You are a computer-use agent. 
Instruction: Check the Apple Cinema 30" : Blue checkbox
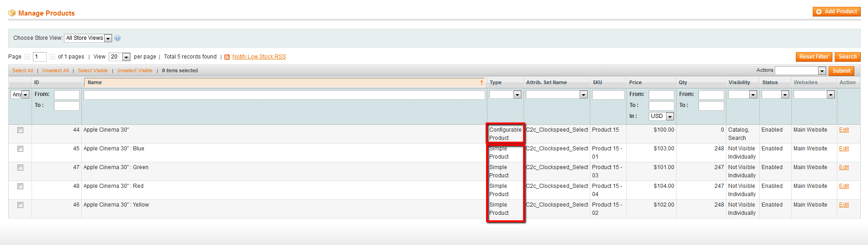point(20,149)
